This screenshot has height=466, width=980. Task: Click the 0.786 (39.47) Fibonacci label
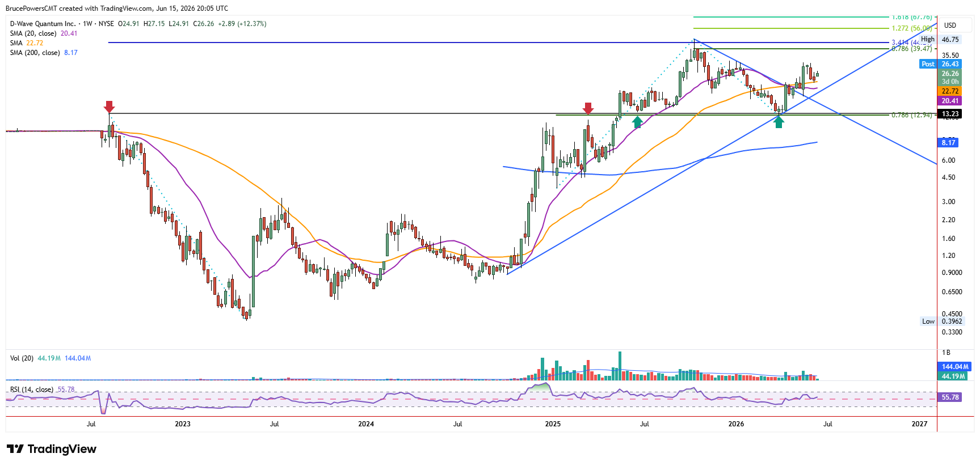click(x=911, y=49)
